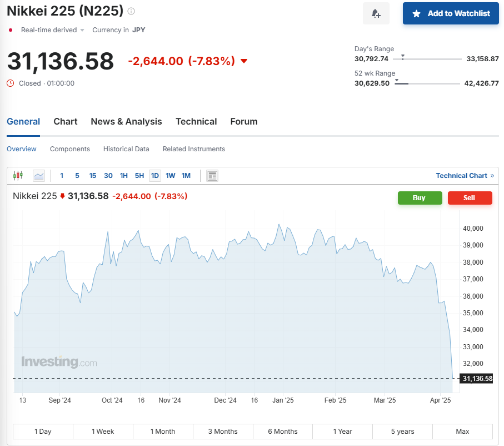Screen dimensions: 504x446
Task: Open the Forum tab
Action: [x=244, y=122]
